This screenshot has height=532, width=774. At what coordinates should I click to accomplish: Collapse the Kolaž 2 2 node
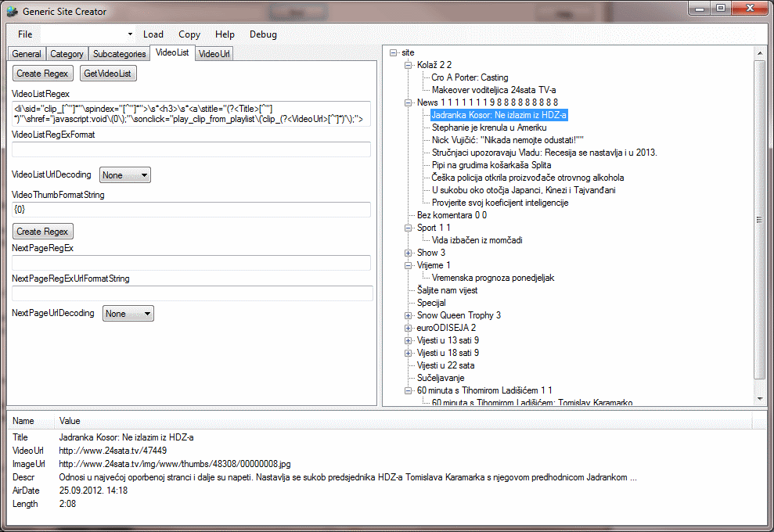pos(408,65)
